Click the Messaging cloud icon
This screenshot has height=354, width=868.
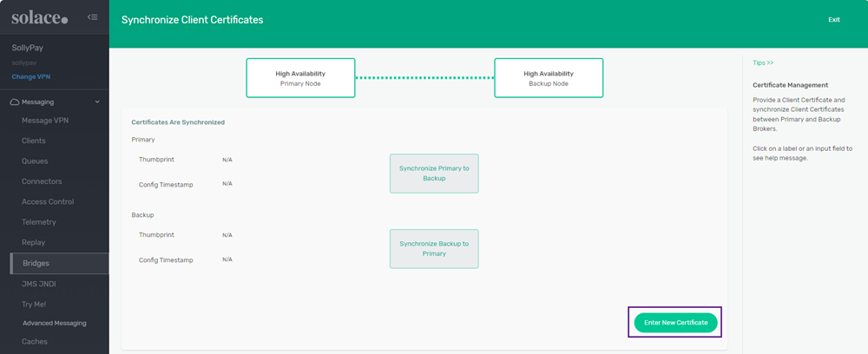click(x=15, y=102)
